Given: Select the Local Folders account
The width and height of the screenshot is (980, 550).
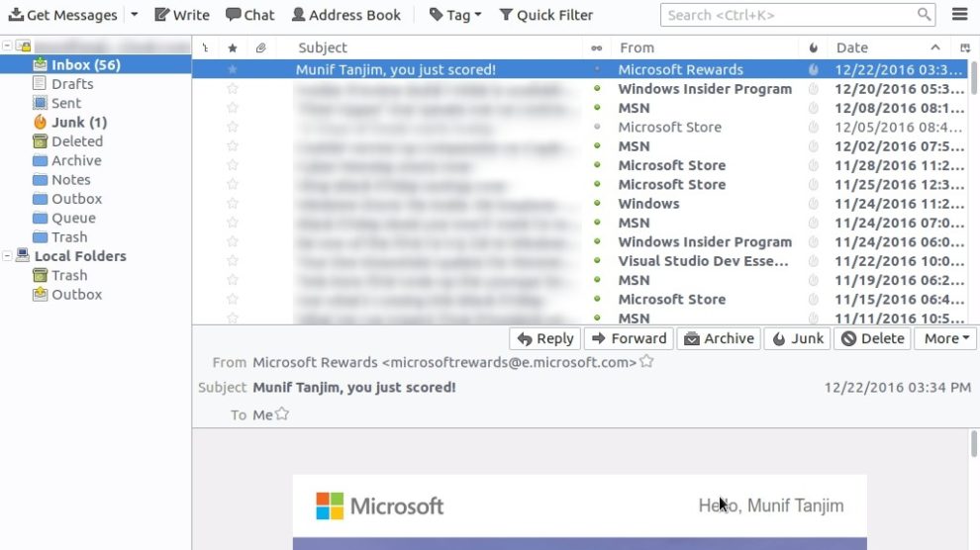Looking at the screenshot, I should click(79, 256).
